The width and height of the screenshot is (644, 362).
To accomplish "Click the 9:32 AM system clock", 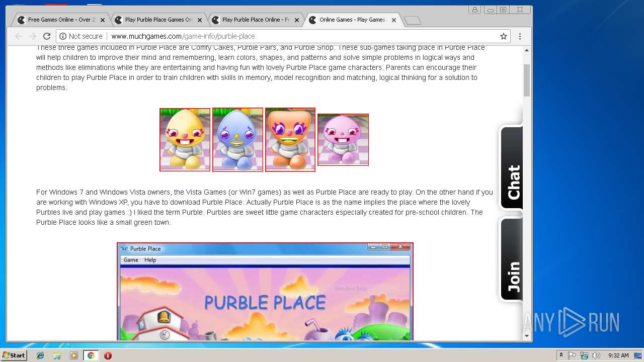I will pyautogui.click(x=618, y=355).
